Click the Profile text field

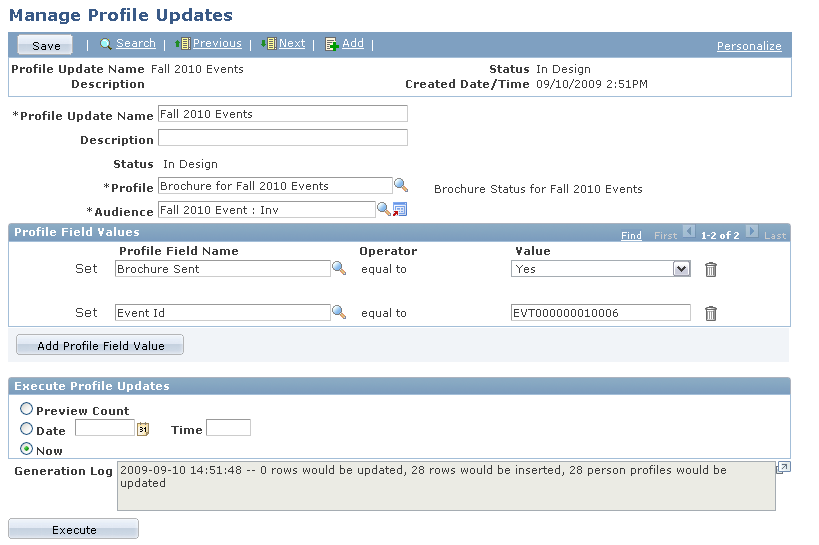coord(275,186)
